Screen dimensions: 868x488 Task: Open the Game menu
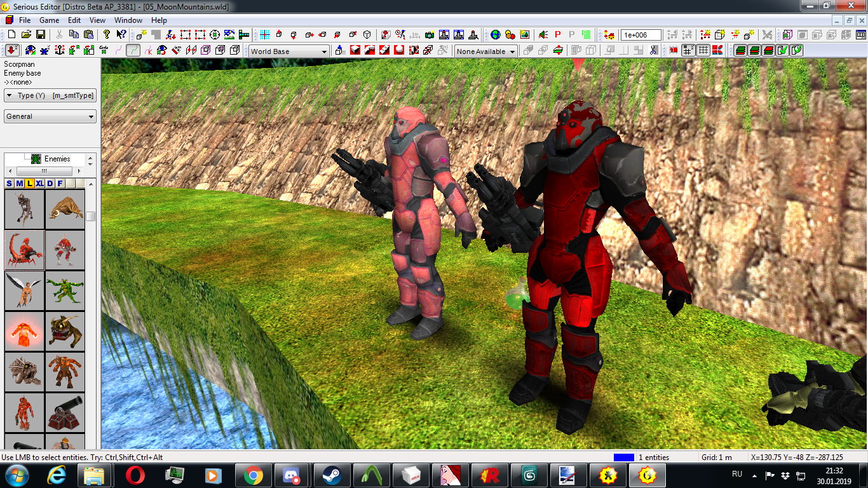point(49,20)
